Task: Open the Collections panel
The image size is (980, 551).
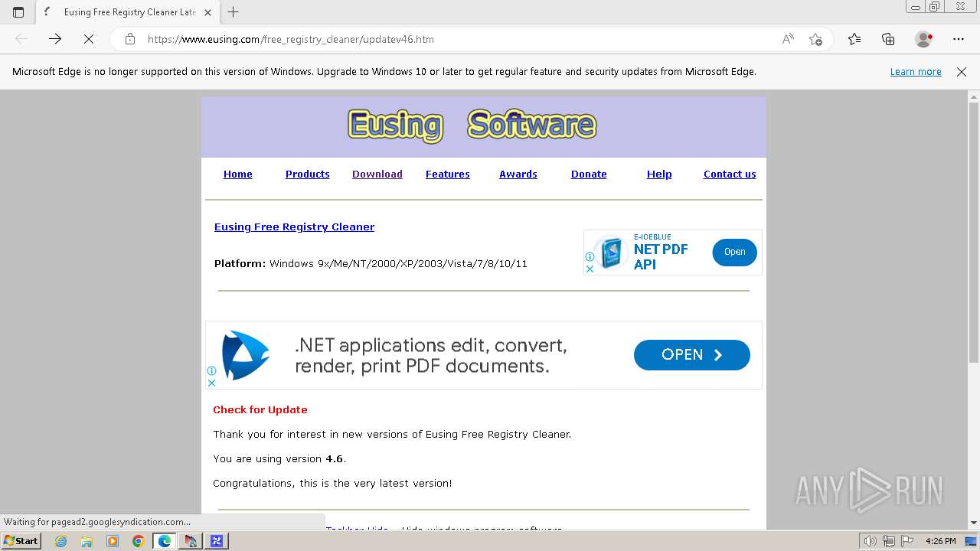Action: pos(888,39)
